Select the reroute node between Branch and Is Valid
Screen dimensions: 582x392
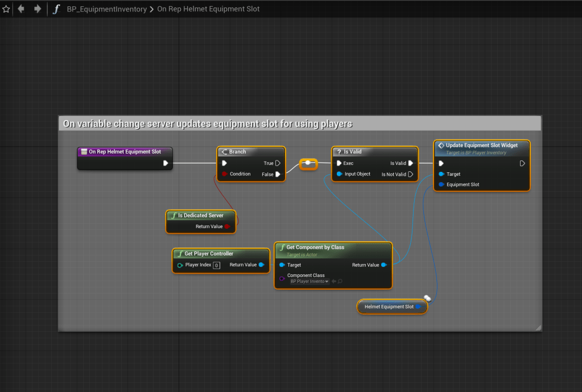308,163
